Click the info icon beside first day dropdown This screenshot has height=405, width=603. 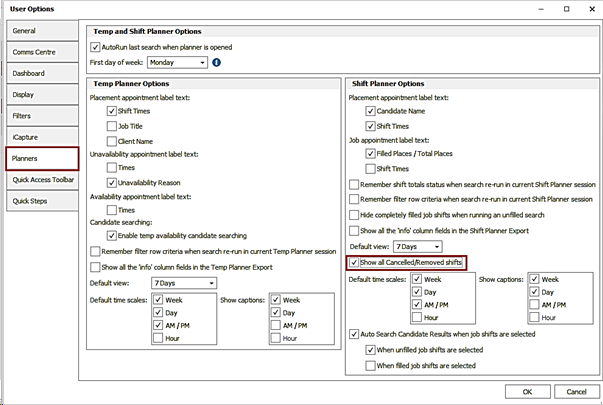coord(216,63)
